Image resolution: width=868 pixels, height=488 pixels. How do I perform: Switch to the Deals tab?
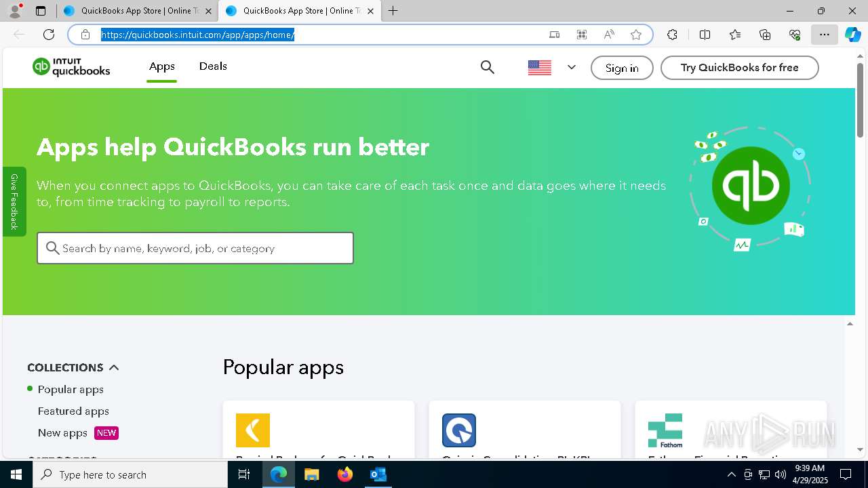coord(213,66)
